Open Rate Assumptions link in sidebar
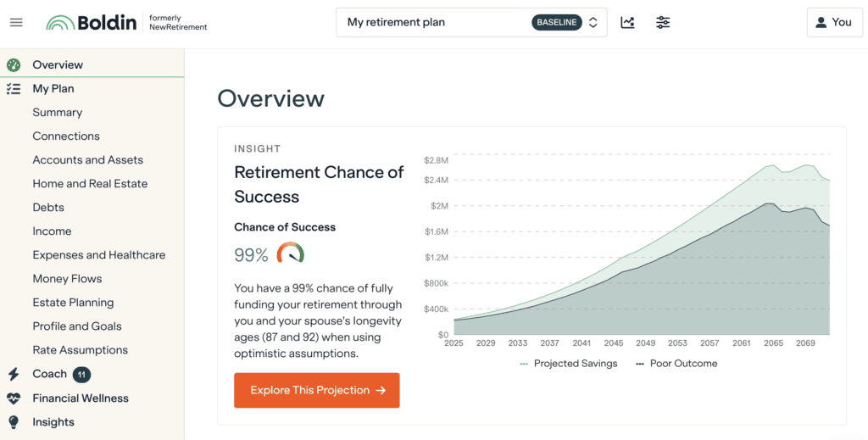Viewport: 868px width, 440px height. 80,349
